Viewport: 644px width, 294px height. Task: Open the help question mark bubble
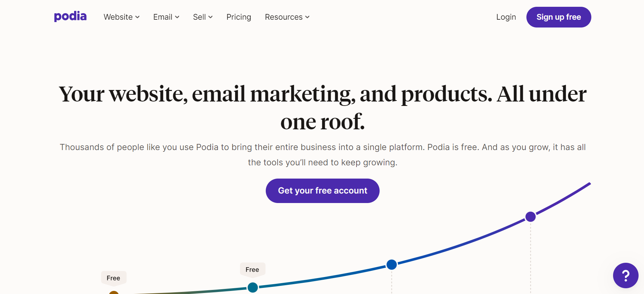[625, 275]
